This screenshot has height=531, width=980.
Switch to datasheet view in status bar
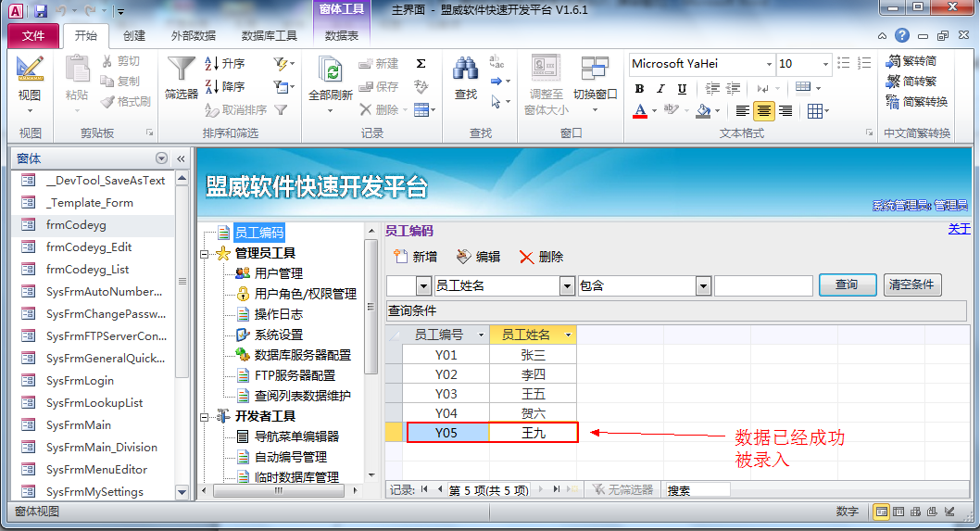[x=898, y=512]
